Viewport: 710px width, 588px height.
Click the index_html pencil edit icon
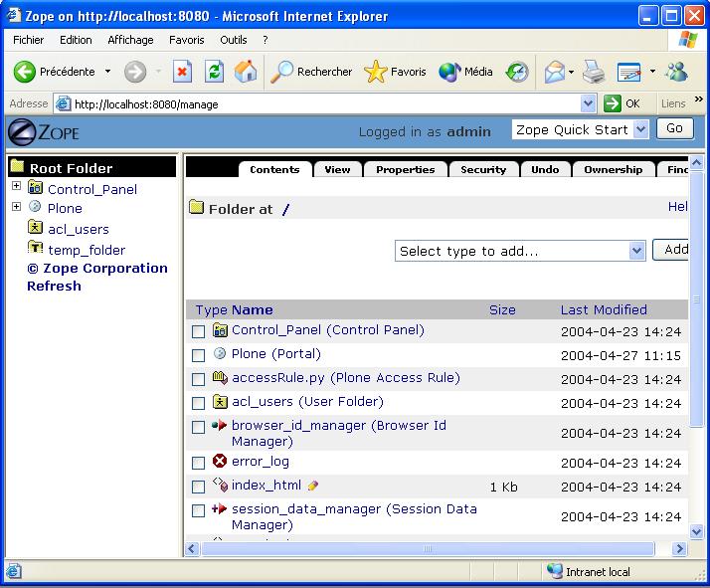[313, 486]
